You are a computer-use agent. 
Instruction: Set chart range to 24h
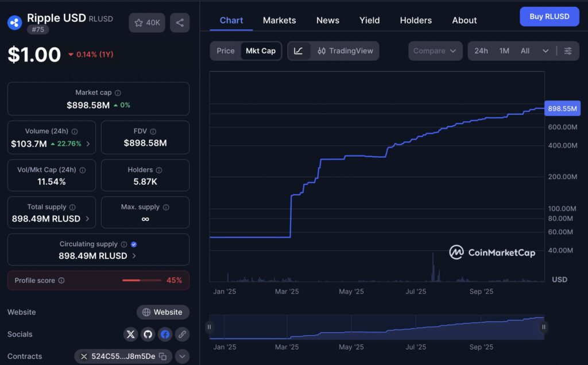tap(481, 51)
